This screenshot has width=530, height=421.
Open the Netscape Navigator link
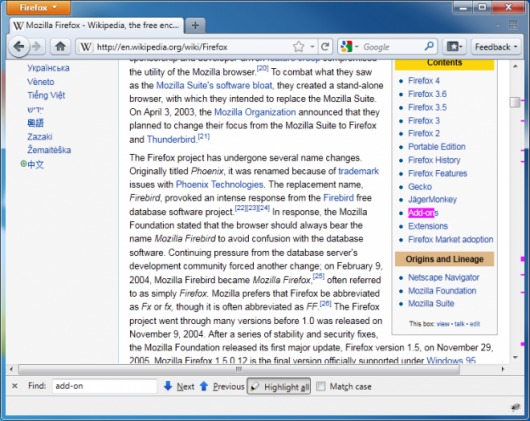(x=443, y=277)
